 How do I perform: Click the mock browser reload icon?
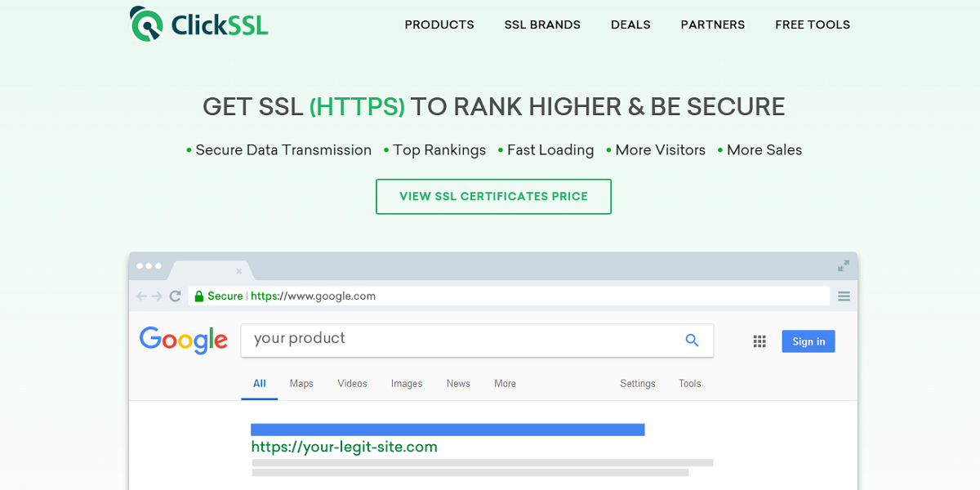tap(175, 296)
